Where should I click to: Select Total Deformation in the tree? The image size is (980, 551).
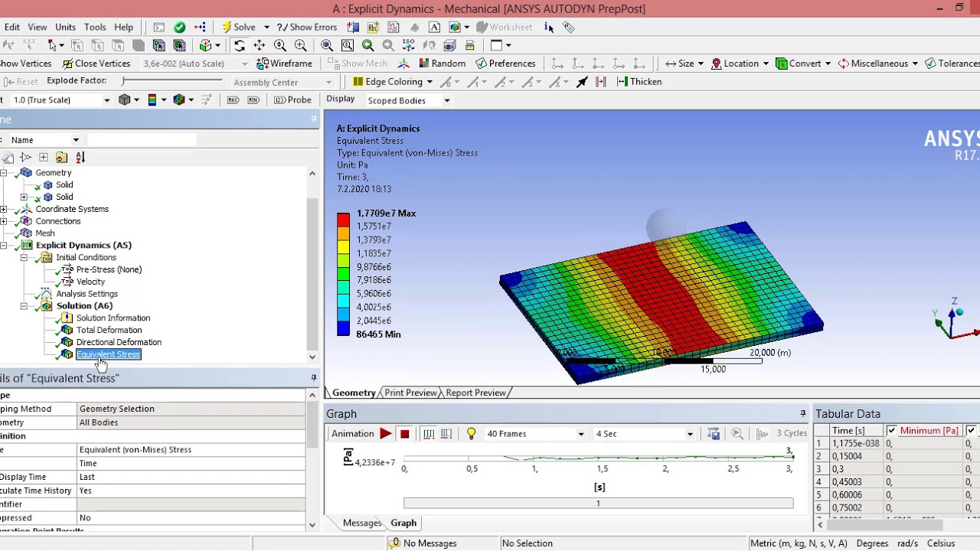click(109, 331)
